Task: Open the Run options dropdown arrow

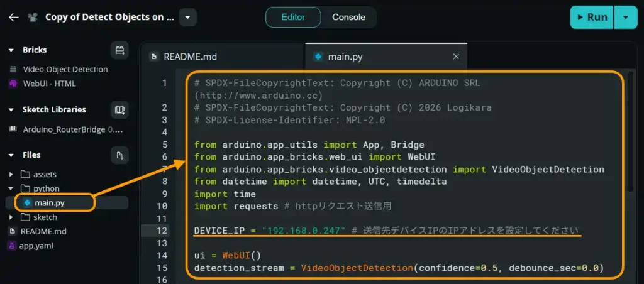Action: pos(626,17)
